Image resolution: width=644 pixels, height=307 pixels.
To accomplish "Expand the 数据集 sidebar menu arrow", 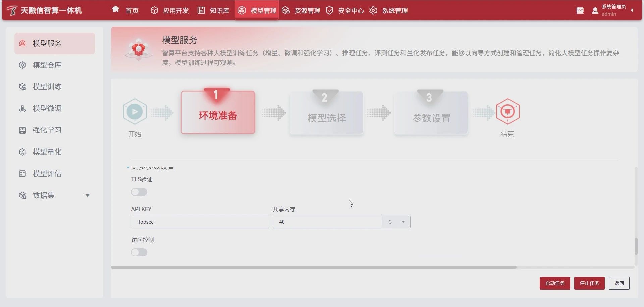I will pyautogui.click(x=87, y=195).
